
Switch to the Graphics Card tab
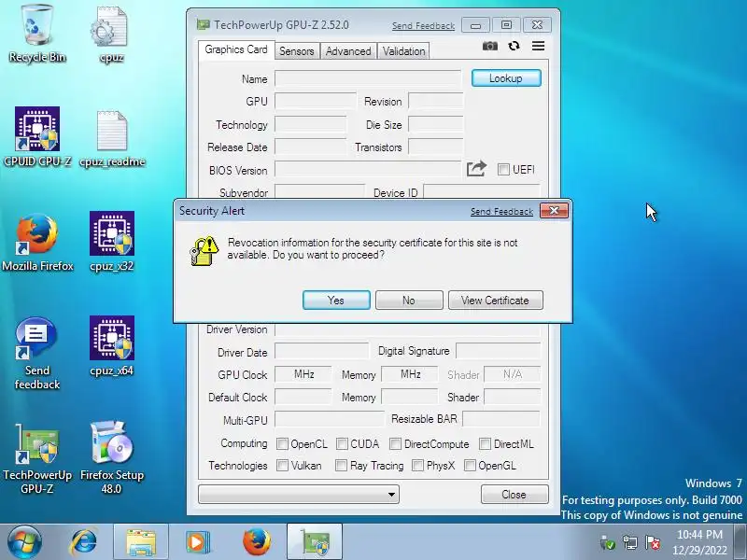236,50
